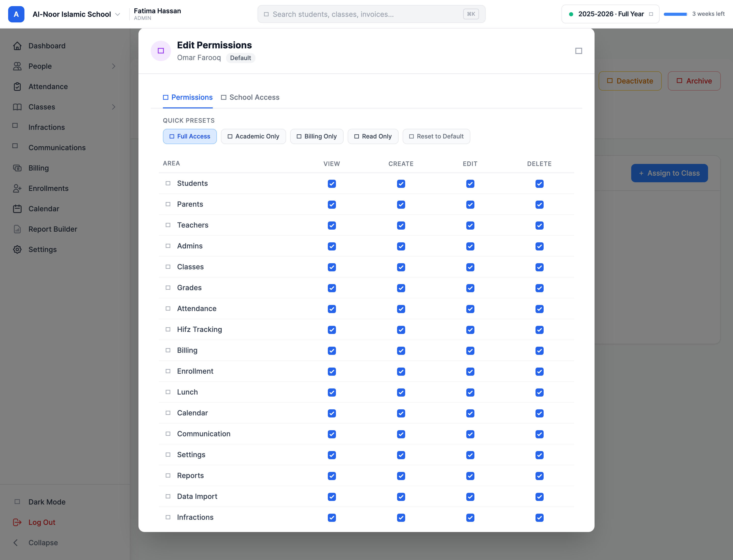Viewport: 733px width, 560px height.
Task: Uncheck Infractions View permission
Action: [332, 518]
